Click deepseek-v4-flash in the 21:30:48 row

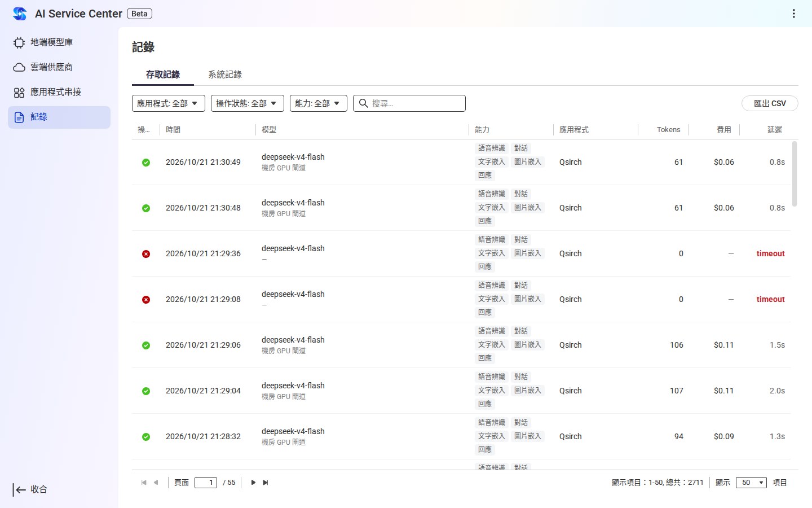[293, 203]
